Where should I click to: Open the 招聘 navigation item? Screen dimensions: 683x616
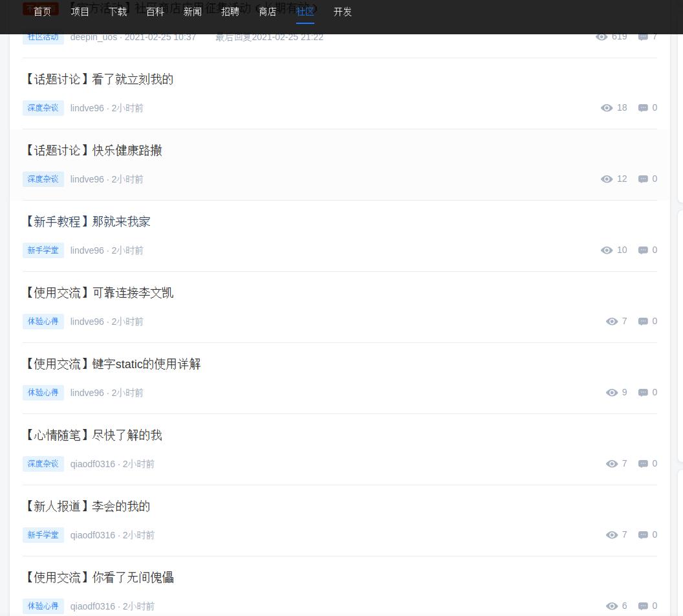click(230, 12)
